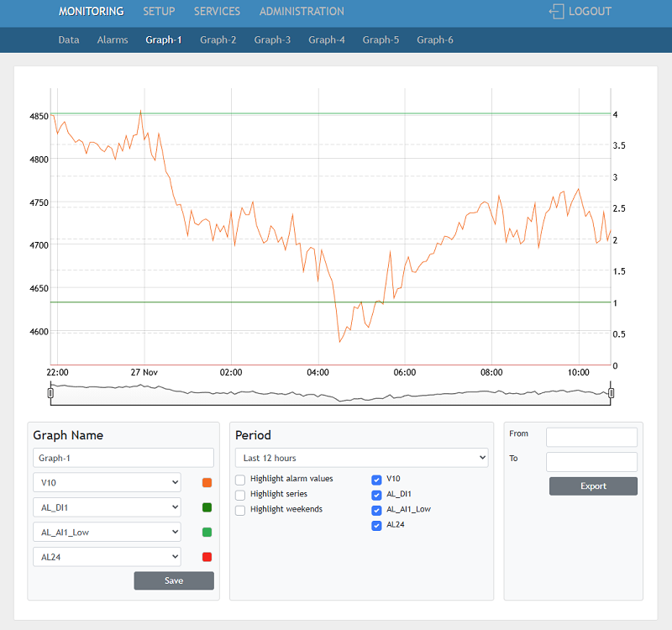This screenshot has width=672, height=630.
Task: Click the Save button
Action: click(174, 580)
